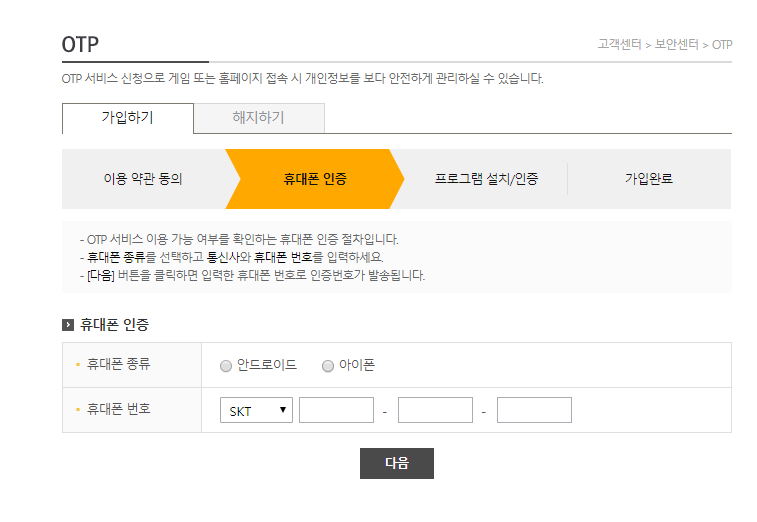
Task: Select the 아이폰 radio button
Action: [x=328, y=366]
